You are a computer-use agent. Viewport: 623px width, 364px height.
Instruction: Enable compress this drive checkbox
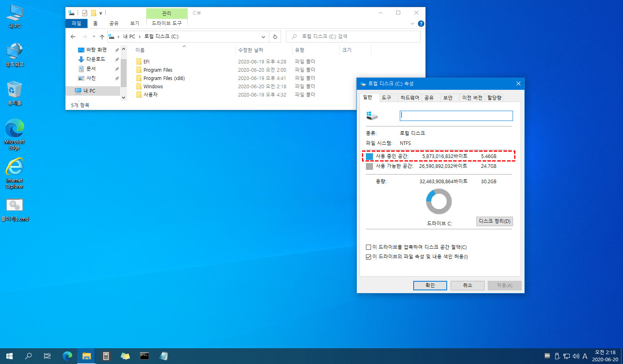click(368, 247)
